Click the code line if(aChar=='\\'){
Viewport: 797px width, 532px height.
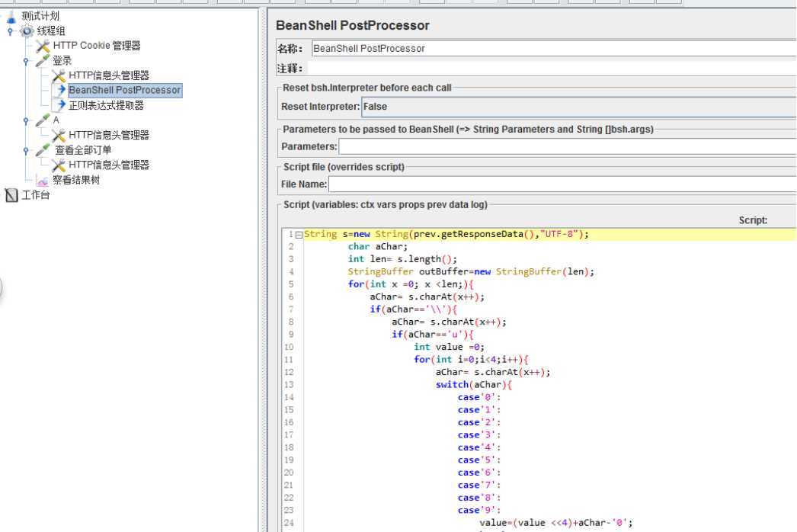pos(413,309)
